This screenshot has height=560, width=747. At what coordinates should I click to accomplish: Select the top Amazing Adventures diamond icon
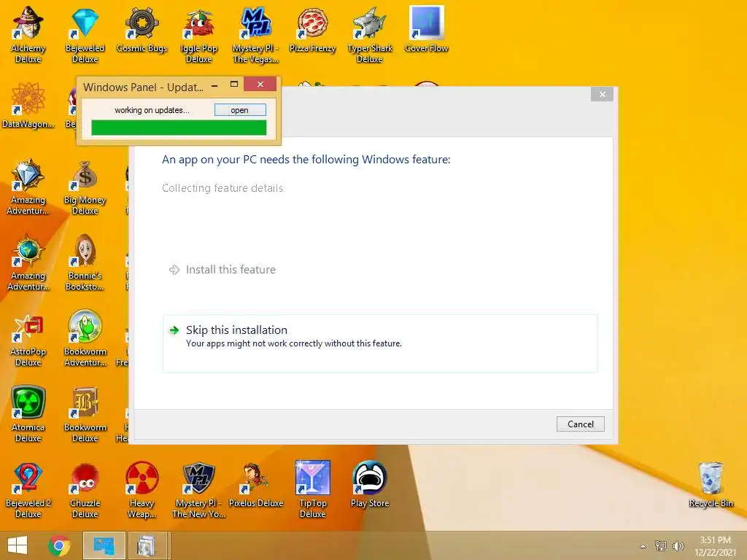28,186
